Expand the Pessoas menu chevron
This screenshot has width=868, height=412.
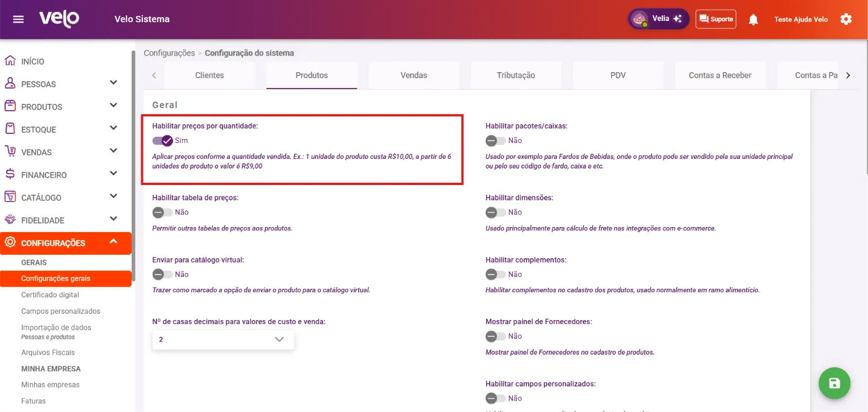113,83
